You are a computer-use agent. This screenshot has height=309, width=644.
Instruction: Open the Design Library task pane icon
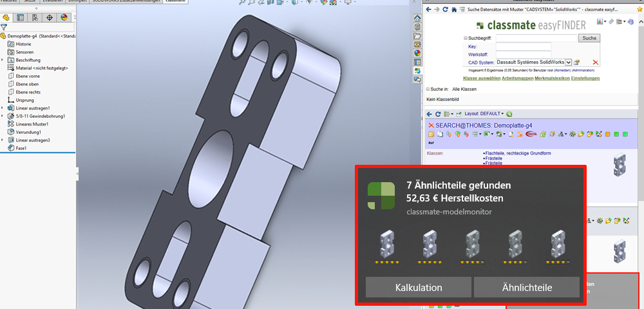(417, 27)
